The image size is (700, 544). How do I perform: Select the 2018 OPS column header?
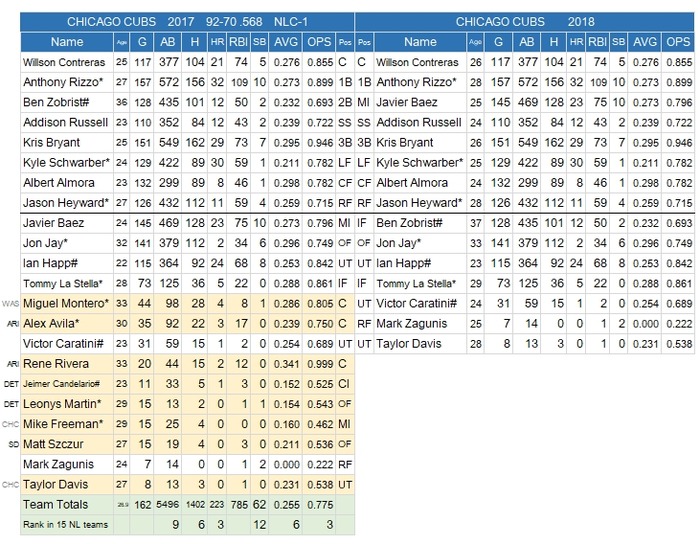click(x=678, y=42)
